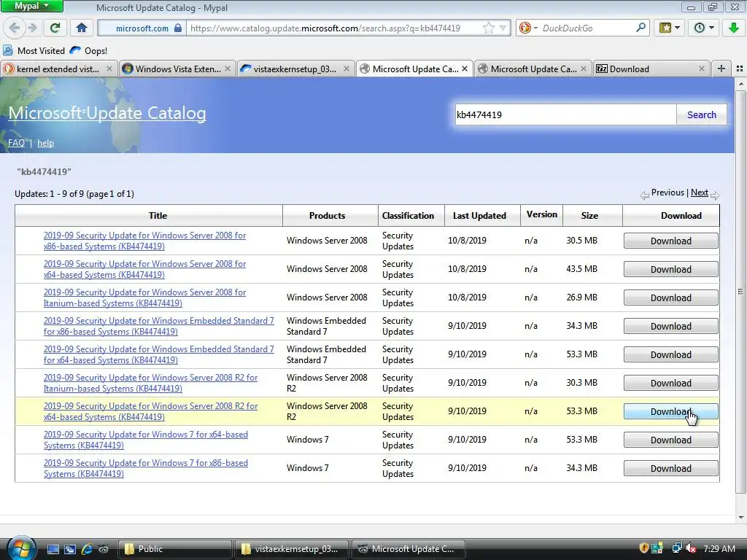Download Embedded Standard 7 x64 update

pos(671,355)
